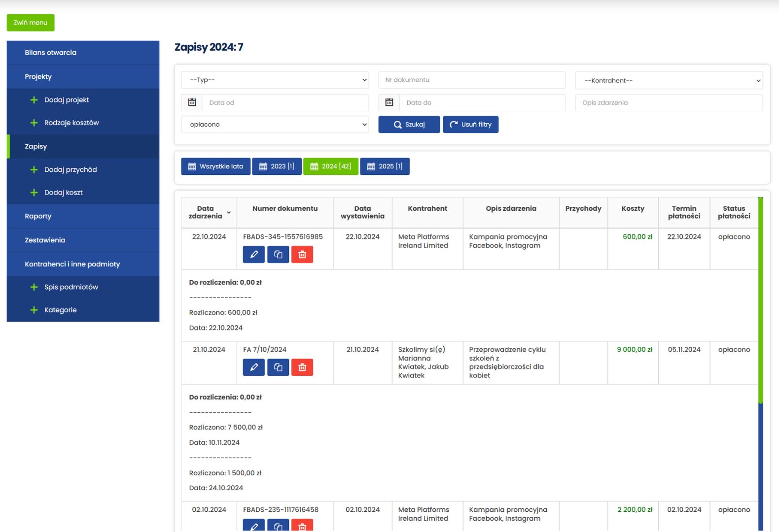Click the Nr dokumentu input field

click(x=472, y=80)
